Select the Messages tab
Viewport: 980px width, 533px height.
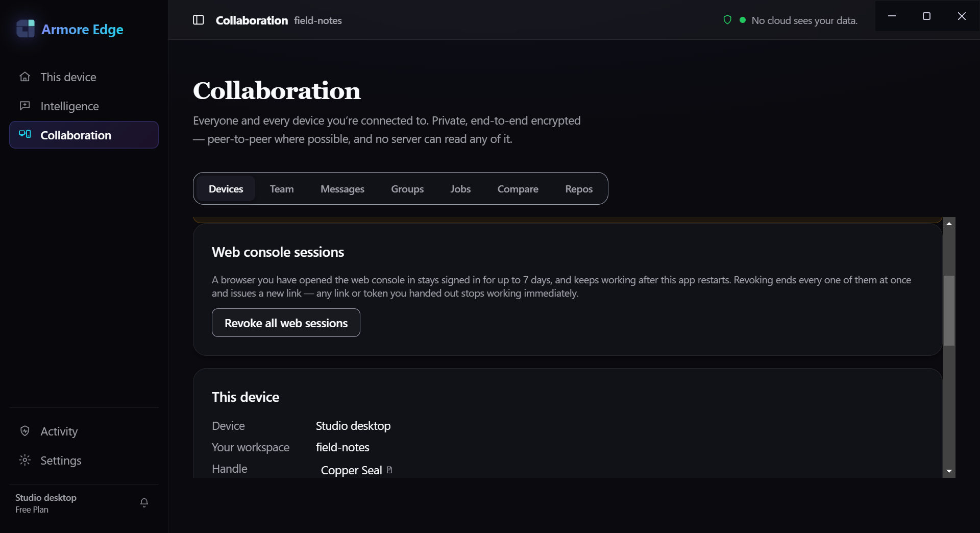tap(342, 189)
